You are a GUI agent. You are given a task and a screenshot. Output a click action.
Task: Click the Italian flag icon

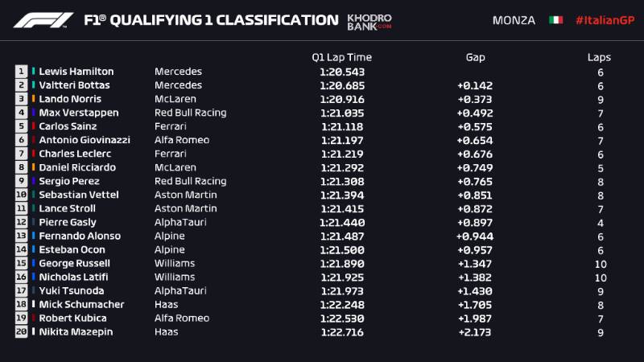coord(555,20)
